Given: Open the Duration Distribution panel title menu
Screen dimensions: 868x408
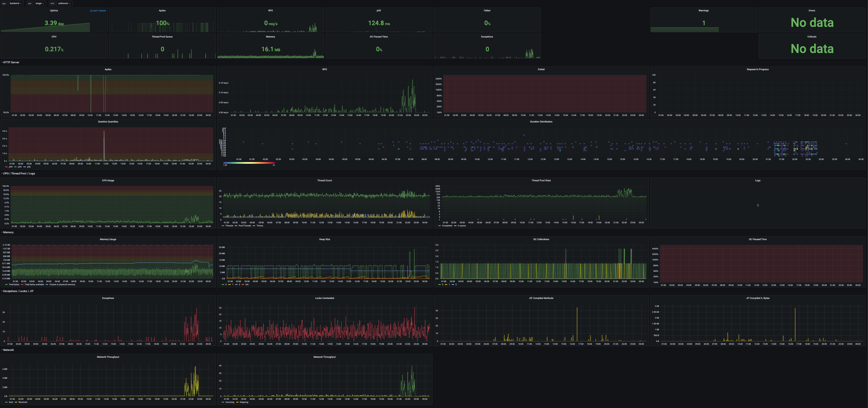Looking at the screenshot, I should click(541, 121).
